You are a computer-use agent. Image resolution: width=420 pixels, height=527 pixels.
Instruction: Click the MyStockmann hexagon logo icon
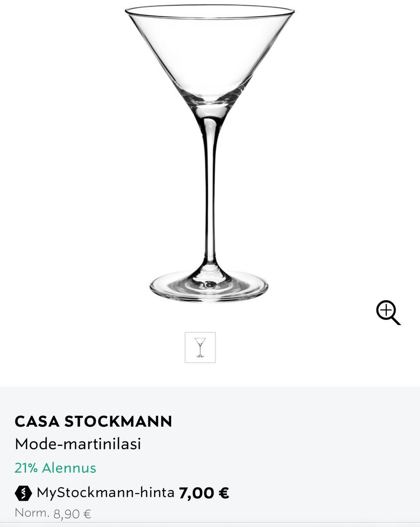pyautogui.click(x=23, y=493)
